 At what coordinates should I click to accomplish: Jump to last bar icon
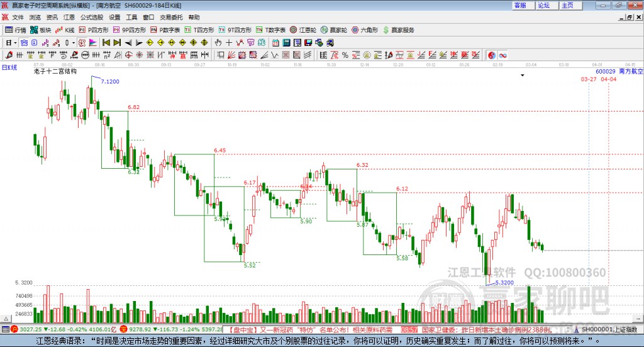[x=117, y=43]
